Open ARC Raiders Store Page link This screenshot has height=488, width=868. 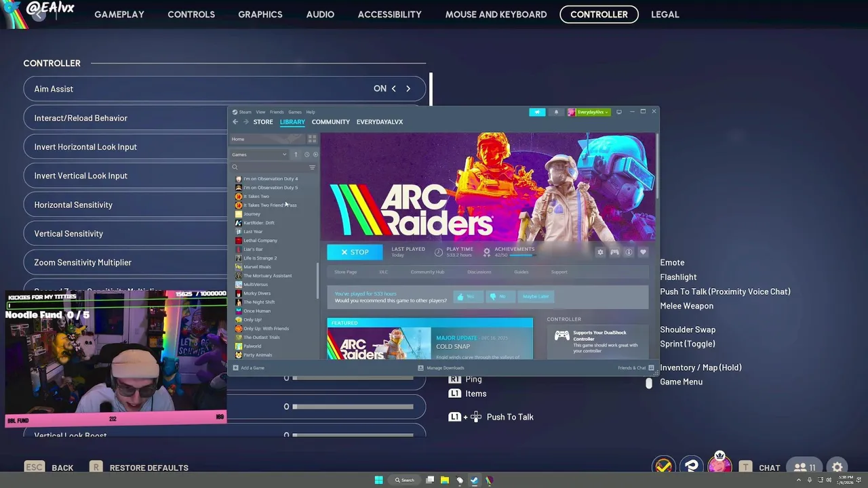pyautogui.click(x=345, y=272)
